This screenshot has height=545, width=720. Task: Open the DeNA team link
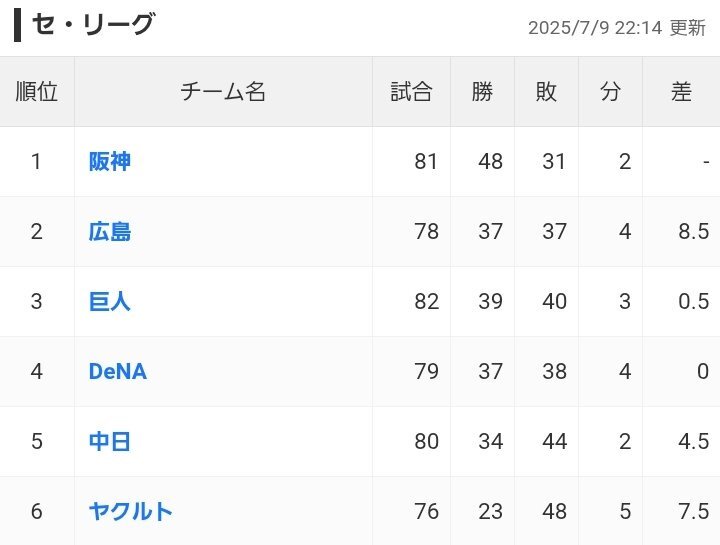pos(118,371)
